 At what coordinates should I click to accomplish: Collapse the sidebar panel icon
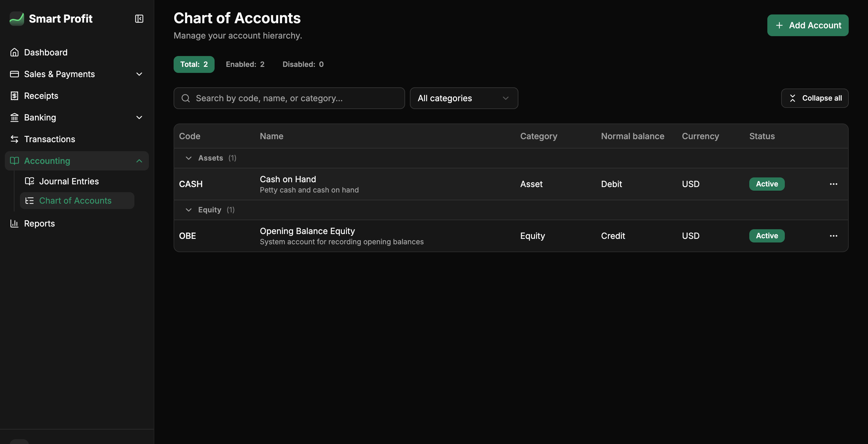click(x=139, y=19)
